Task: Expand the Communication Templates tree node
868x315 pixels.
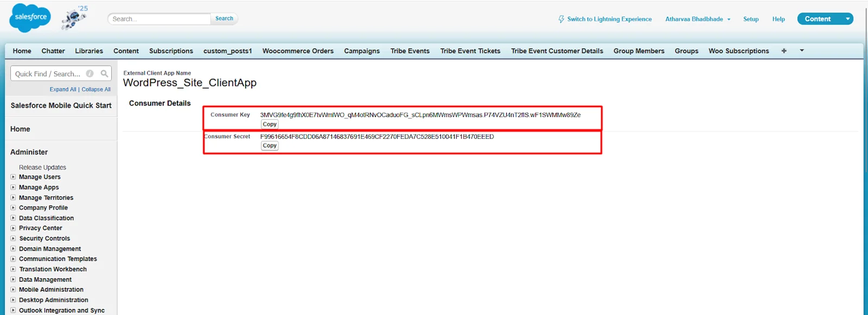Action: coord(13,259)
